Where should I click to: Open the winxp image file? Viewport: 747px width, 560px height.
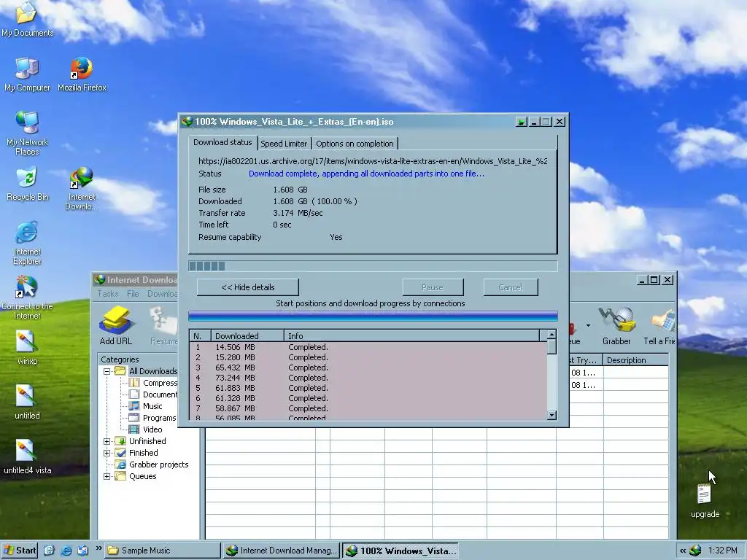[27, 348]
